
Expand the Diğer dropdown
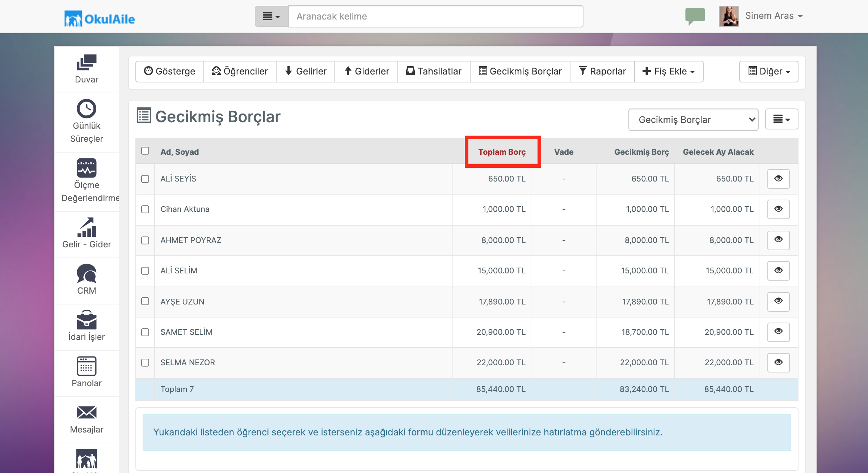769,71
